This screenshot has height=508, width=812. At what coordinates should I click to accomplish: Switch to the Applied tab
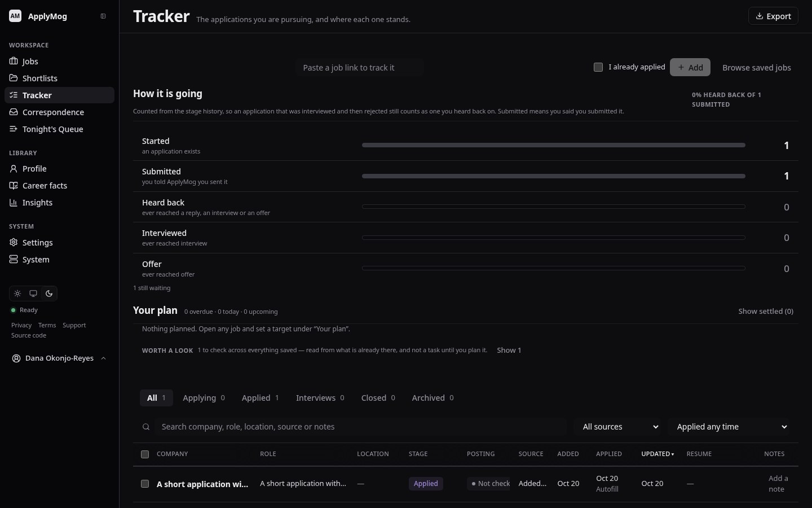coord(260,398)
